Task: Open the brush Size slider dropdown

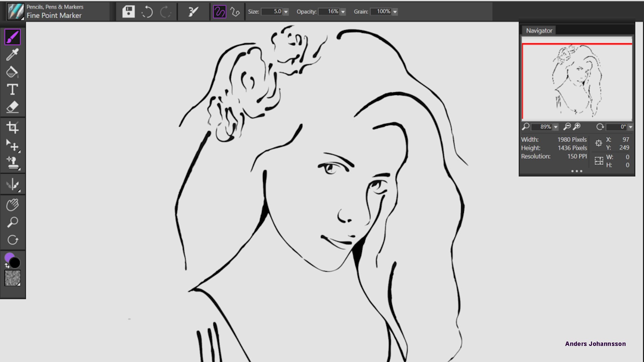Action: pyautogui.click(x=286, y=12)
